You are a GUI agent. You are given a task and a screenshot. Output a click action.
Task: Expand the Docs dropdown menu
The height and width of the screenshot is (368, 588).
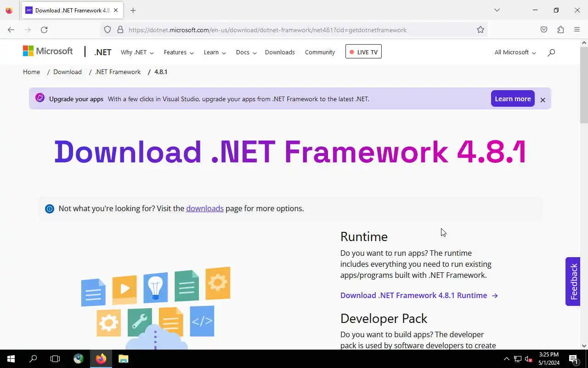coord(246,52)
